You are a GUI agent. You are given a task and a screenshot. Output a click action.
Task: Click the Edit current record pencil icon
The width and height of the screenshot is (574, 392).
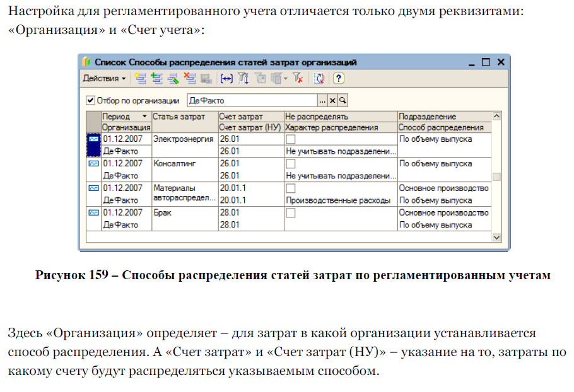coord(173,78)
